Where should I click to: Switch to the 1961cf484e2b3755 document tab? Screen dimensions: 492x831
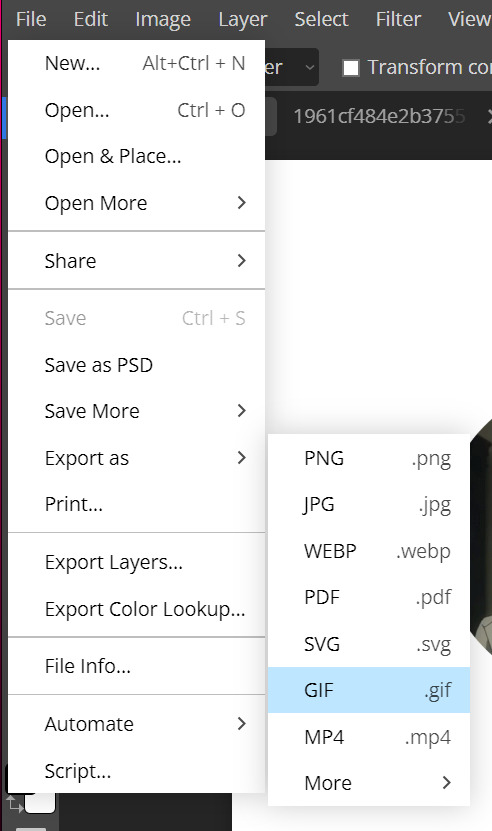point(379,116)
